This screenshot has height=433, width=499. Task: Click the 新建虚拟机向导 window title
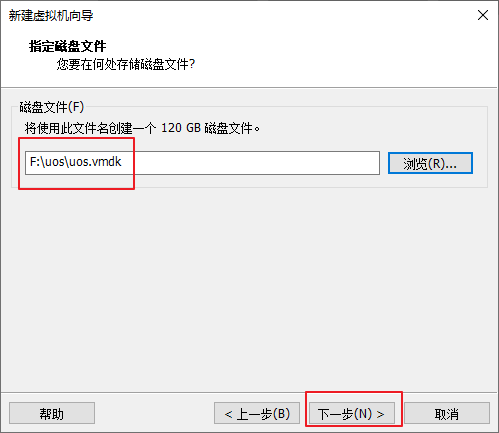click(51, 15)
